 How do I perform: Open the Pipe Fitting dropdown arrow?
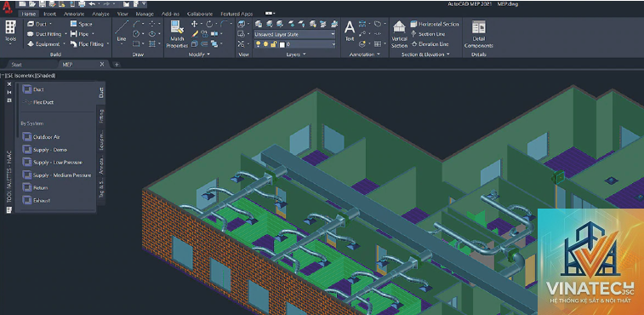[107, 44]
